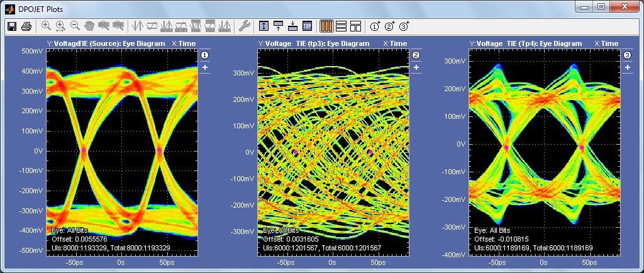Click the Save plot icon
644x273 pixels.
[11, 26]
